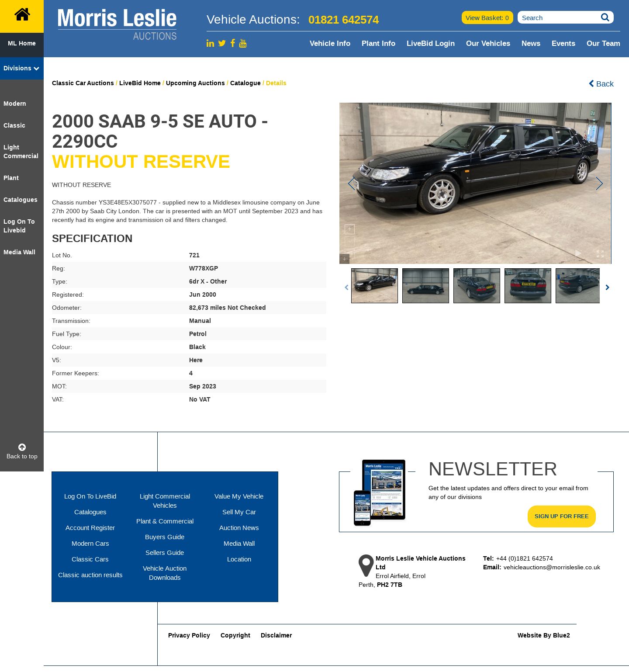Open the Location footer link

(x=239, y=559)
